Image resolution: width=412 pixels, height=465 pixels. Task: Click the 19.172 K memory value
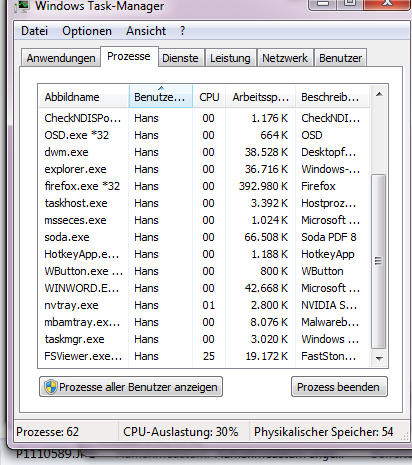[x=267, y=356]
